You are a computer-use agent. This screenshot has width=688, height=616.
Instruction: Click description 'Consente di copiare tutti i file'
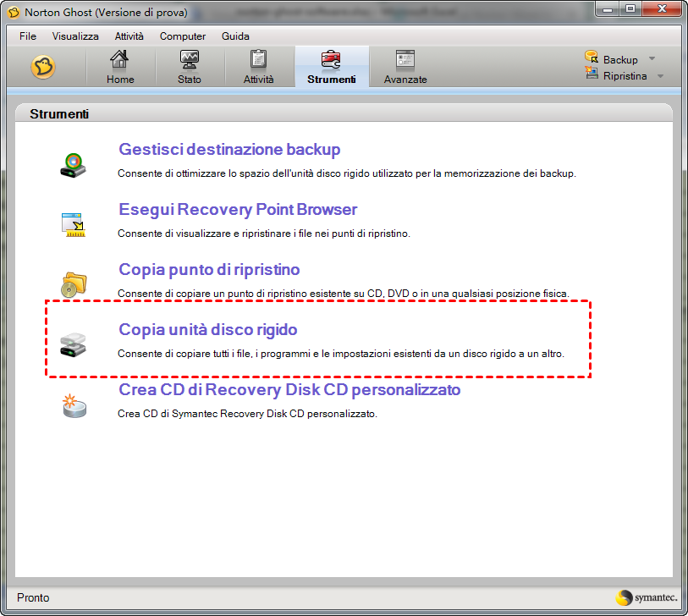[341, 354]
